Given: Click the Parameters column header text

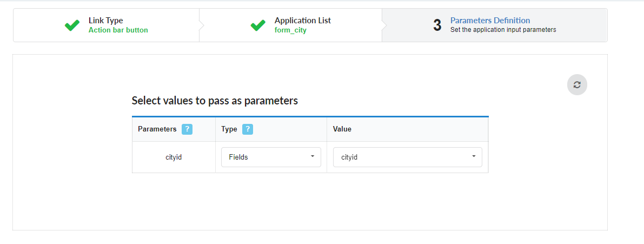Looking at the screenshot, I should pos(157,129).
